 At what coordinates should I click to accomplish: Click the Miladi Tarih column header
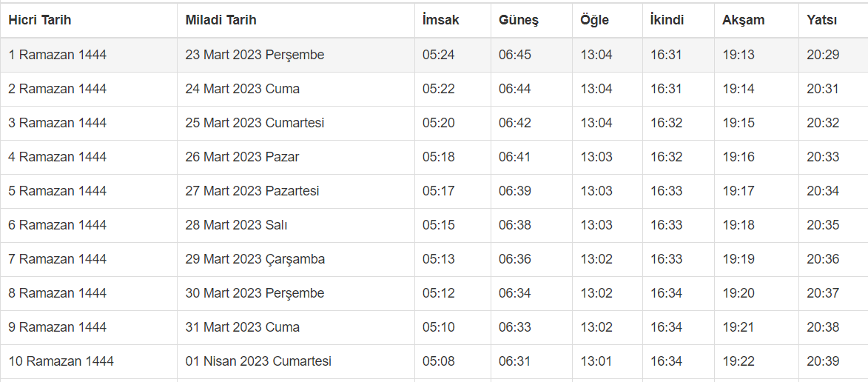point(221,20)
